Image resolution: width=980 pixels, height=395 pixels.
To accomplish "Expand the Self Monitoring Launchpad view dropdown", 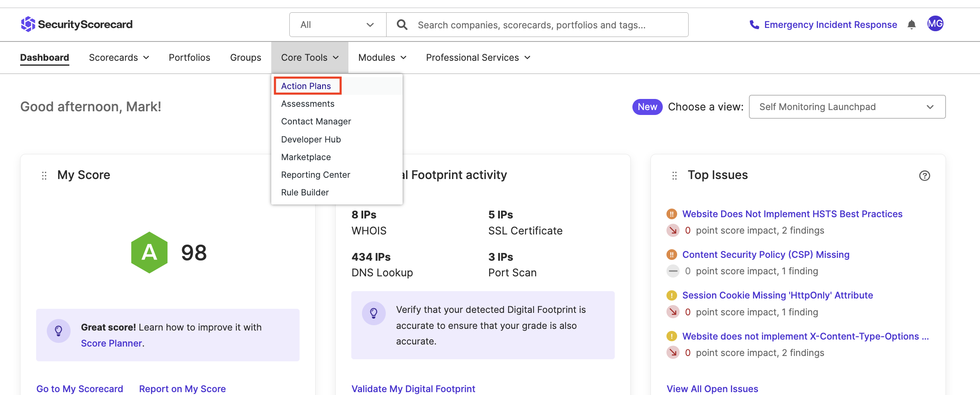I will 847,107.
